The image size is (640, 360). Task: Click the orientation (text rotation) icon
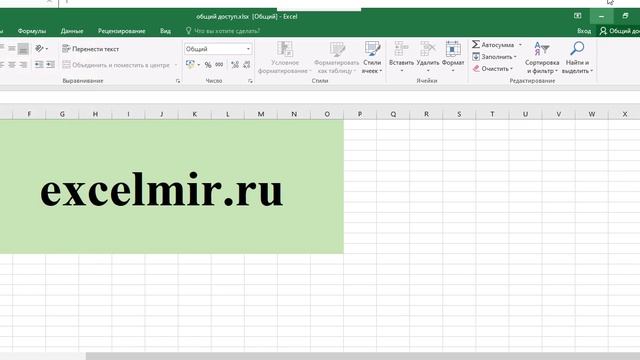tap(40, 49)
